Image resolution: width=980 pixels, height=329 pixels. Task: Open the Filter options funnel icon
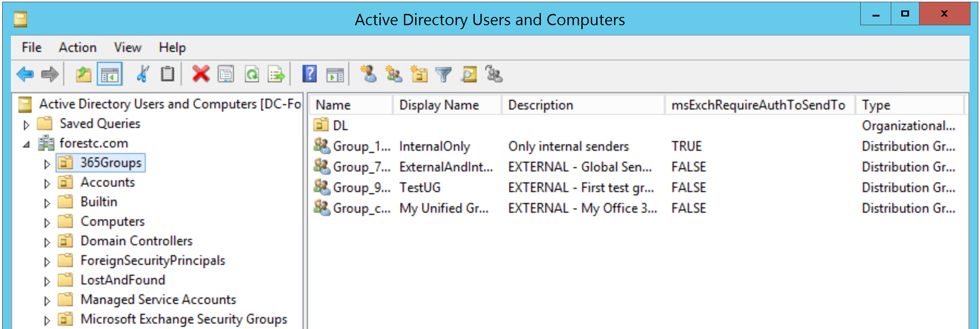pyautogui.click(x=443, y=74)
